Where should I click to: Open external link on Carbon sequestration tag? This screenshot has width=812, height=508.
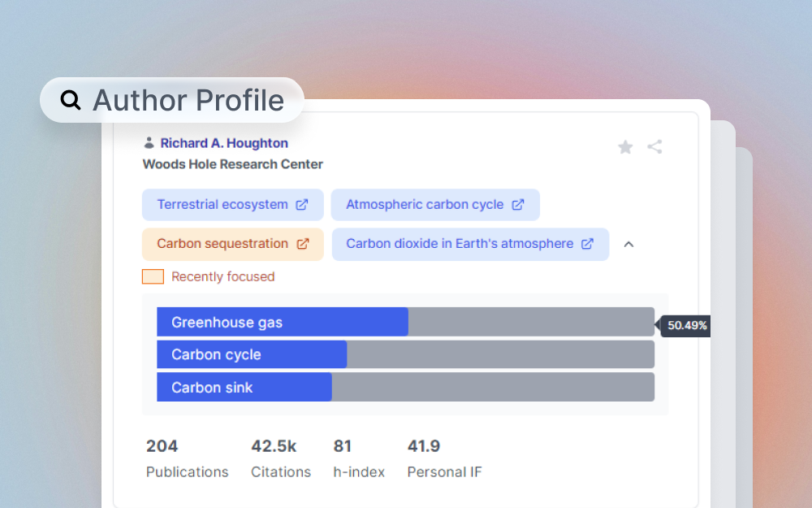point(302,244)
